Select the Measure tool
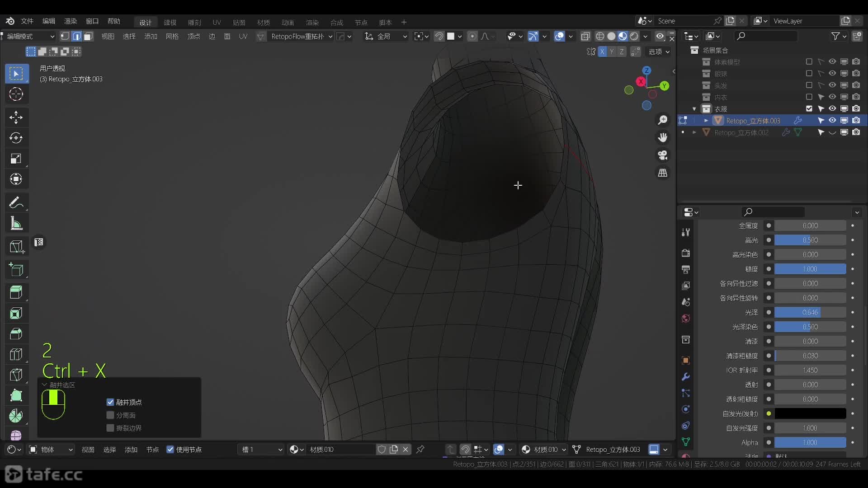The width and height of the screenshot is (868, 488). click(16, 223)
